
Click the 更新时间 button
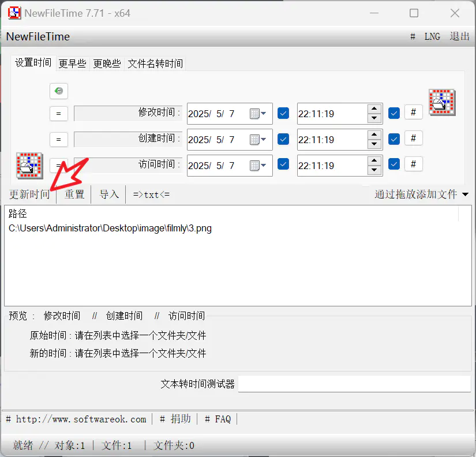[x=29, y=194]
